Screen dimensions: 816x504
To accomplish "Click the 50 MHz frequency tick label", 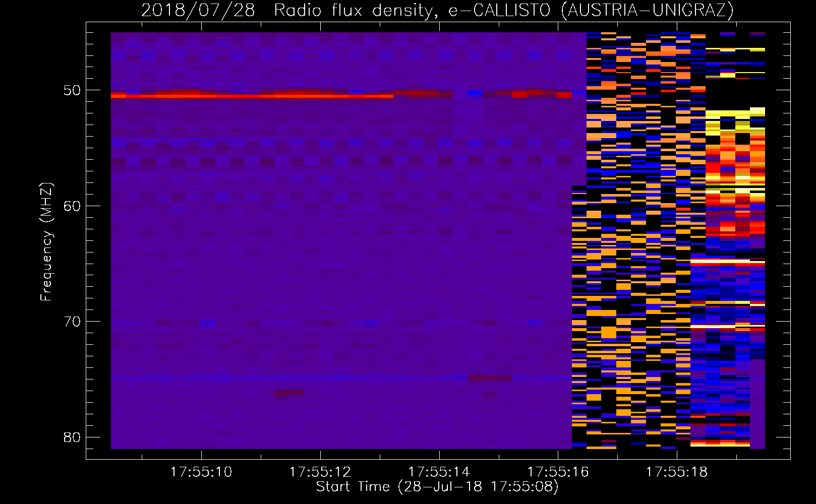I will click(72, 90).
